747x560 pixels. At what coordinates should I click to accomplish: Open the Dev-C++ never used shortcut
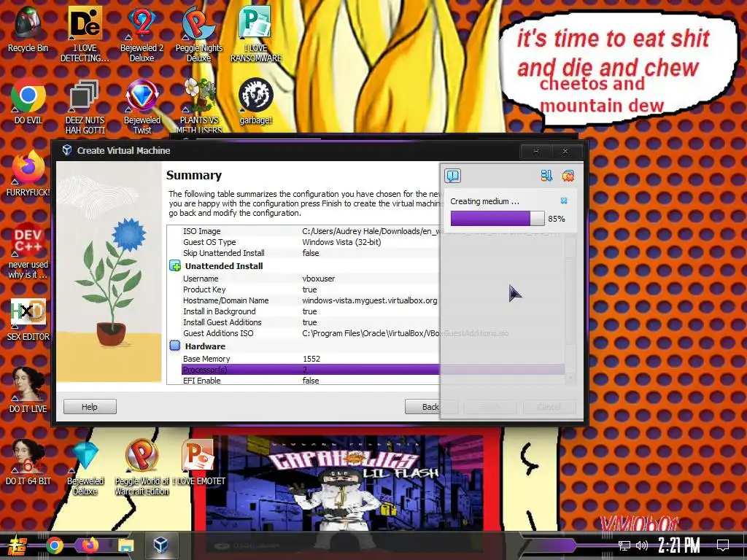[28, 251]
